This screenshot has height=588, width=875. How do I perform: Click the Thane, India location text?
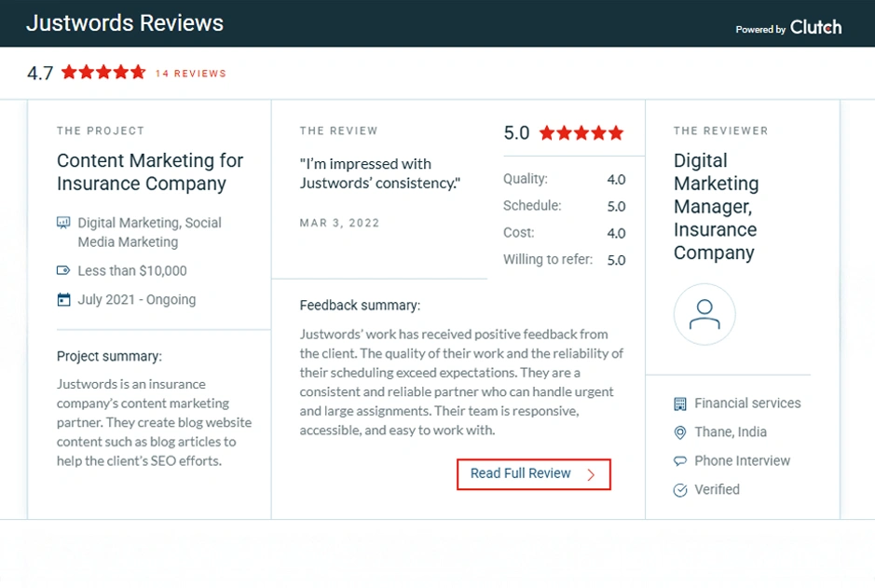coord(731,431)
